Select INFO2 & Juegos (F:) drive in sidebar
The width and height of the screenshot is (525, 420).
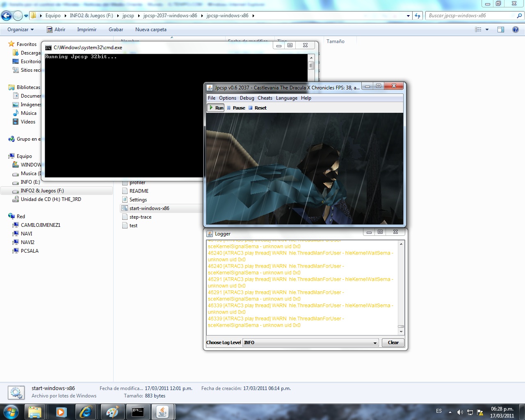point(42,191)
